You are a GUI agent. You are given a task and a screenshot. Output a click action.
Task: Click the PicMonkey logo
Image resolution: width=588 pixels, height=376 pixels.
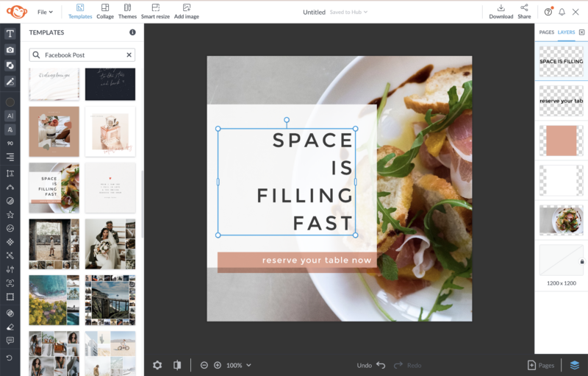[17, 12]
